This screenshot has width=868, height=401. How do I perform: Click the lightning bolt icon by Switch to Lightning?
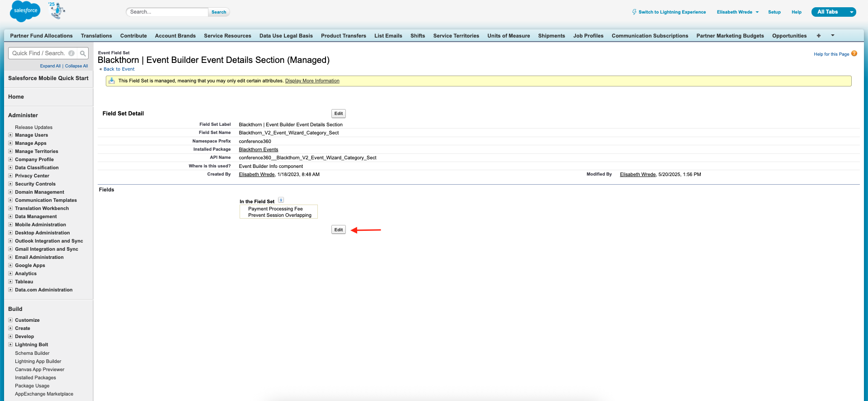tap(634, 12)
